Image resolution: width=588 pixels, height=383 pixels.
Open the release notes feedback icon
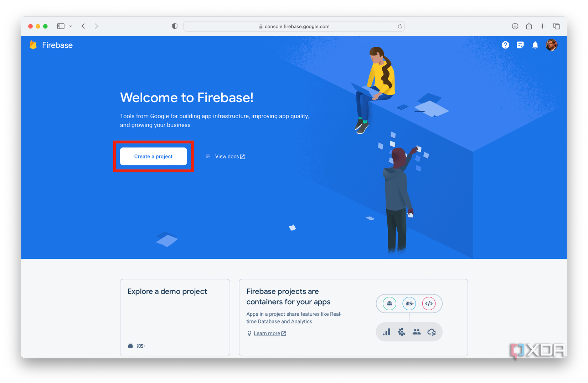tap(520, 45)
